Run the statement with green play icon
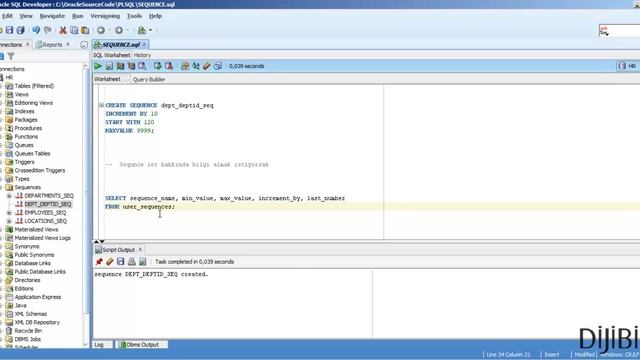Image resolution: width=640 pixels, height=360 pixels. coord(98,66)
